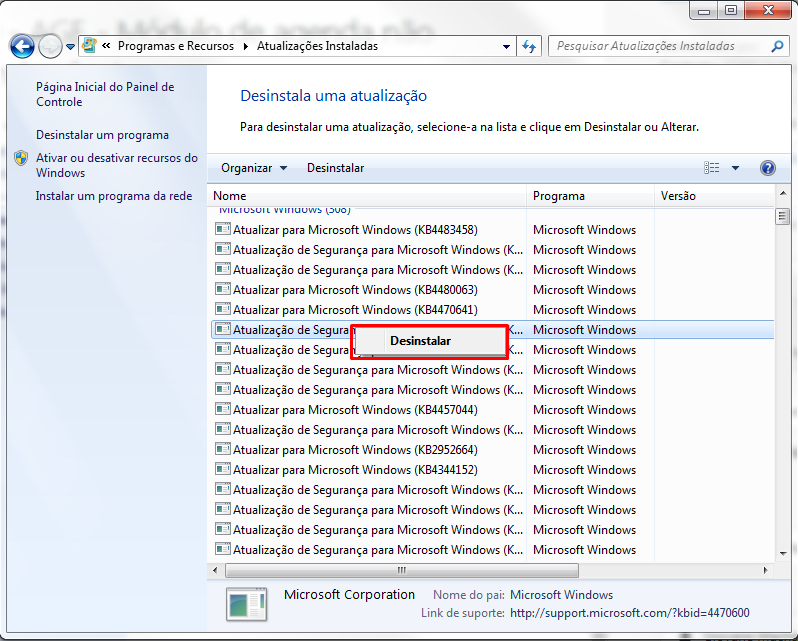Go back with the blue arrow button
Screen dimensions: 798x641
(x=22, y=47)
